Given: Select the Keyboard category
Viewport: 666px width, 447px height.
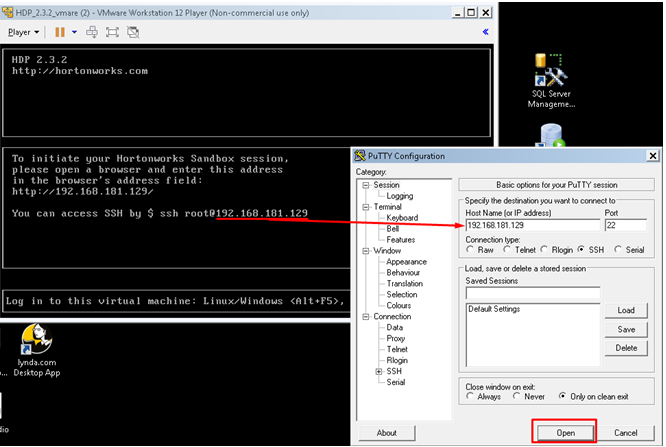Looking at the screenshot, I should tap(402, 218).
